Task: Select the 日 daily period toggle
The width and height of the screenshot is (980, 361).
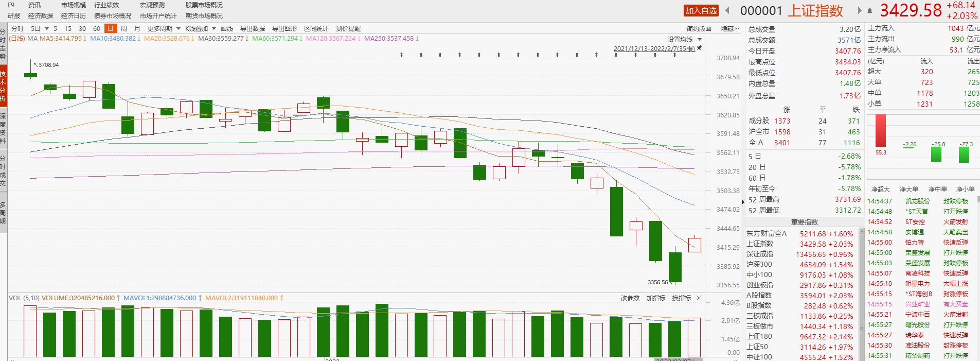Action: pyautogui.click(x=110, y=29)
